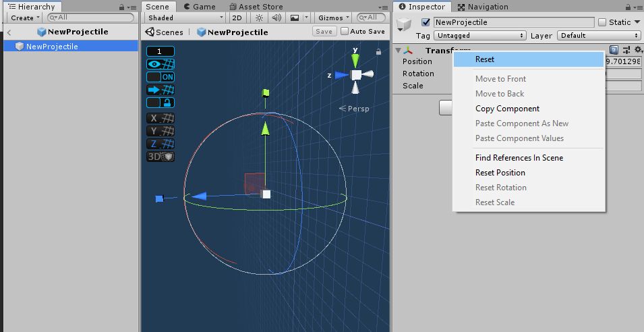This screenshot has height=332, width=644.
Task: Open Scene panel options menu icon
Action: (383, 7)
